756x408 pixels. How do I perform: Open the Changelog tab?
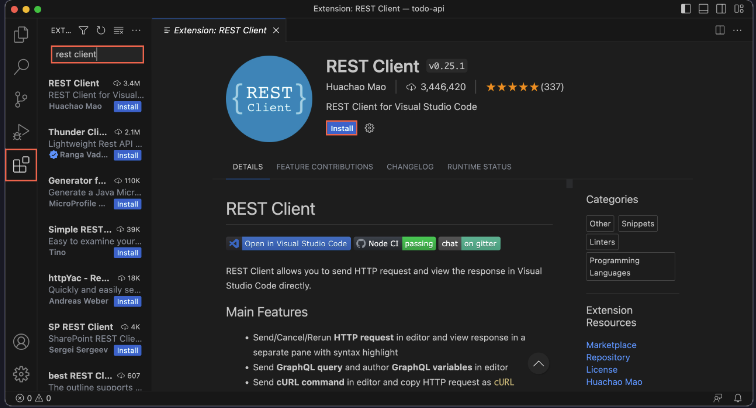pos(410,167)
